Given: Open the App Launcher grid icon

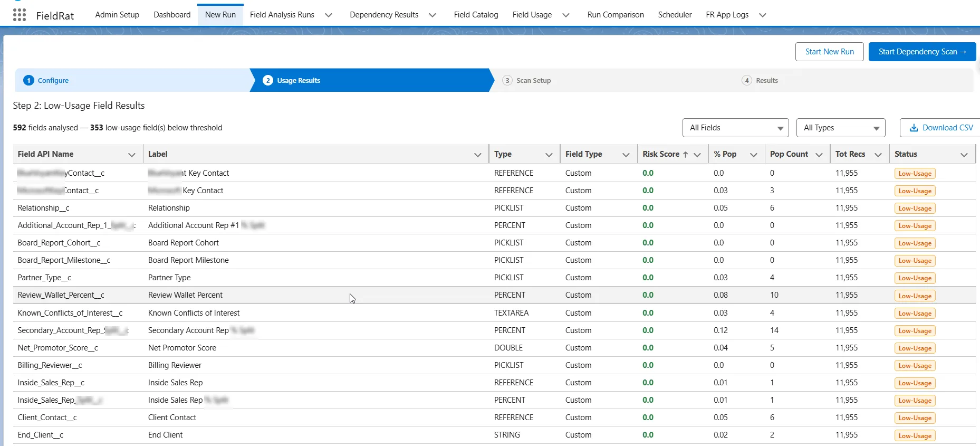Looking at the screenshot, I should (x=20, y=15).
